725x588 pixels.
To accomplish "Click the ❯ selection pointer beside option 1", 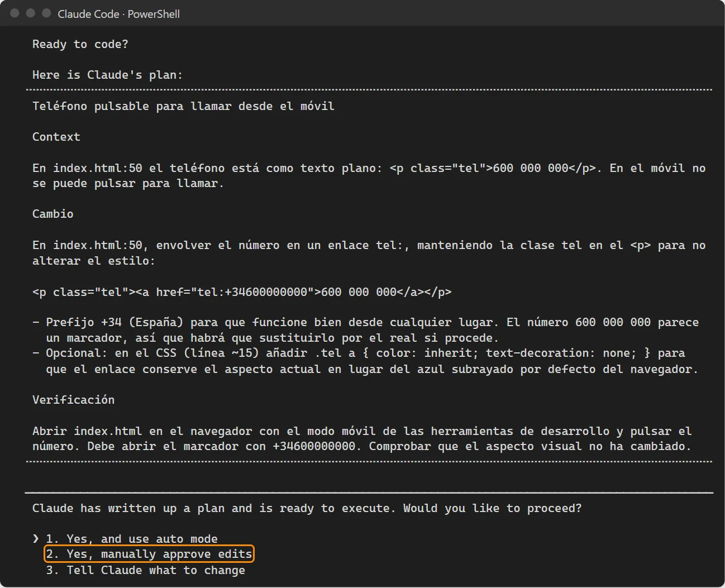I will (36, 539).
